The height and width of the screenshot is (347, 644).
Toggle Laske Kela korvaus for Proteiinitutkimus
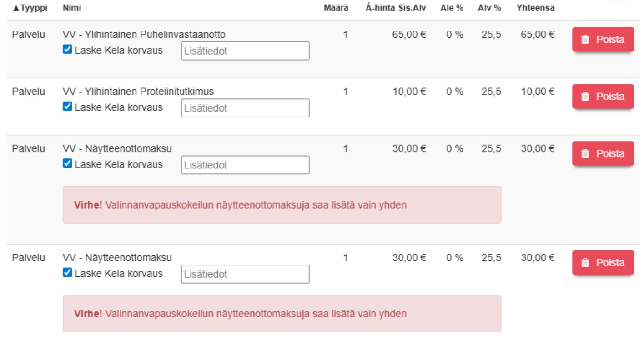67,107
